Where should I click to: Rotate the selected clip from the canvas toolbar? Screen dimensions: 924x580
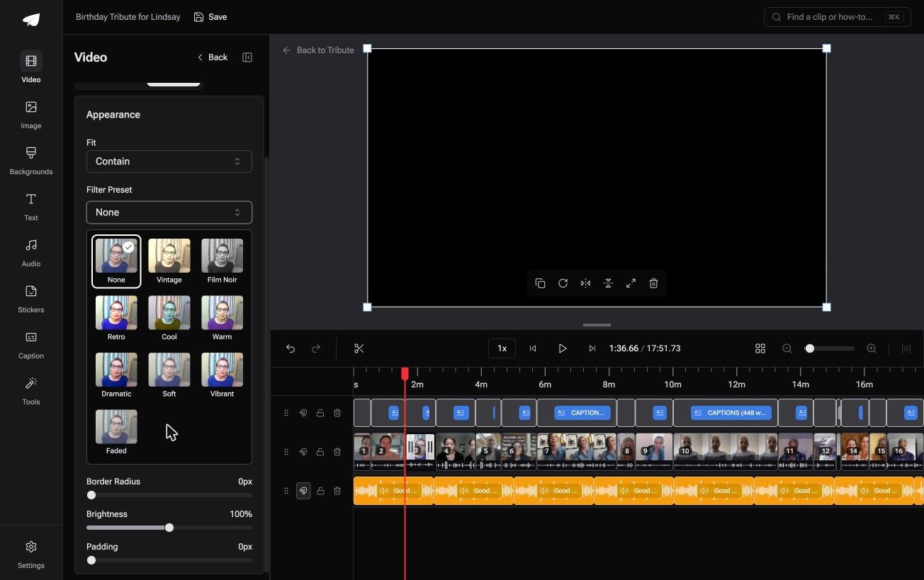click(x=563, y=283)
